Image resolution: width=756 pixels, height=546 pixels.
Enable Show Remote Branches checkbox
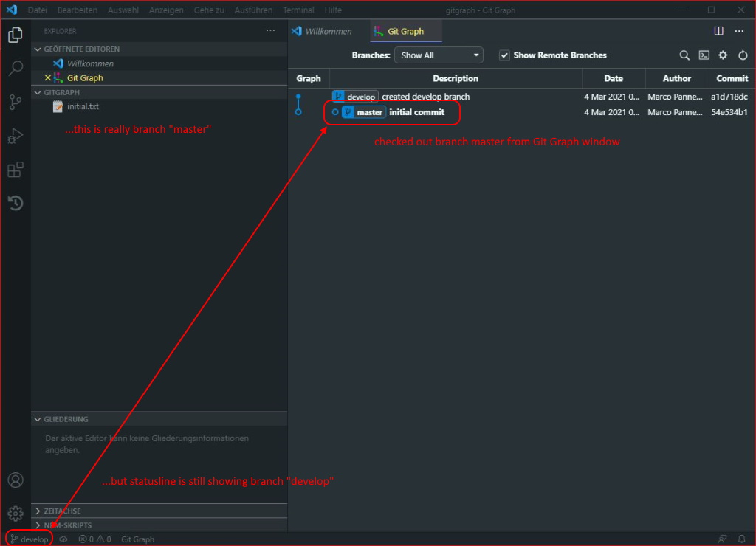(x=504, y=55)
